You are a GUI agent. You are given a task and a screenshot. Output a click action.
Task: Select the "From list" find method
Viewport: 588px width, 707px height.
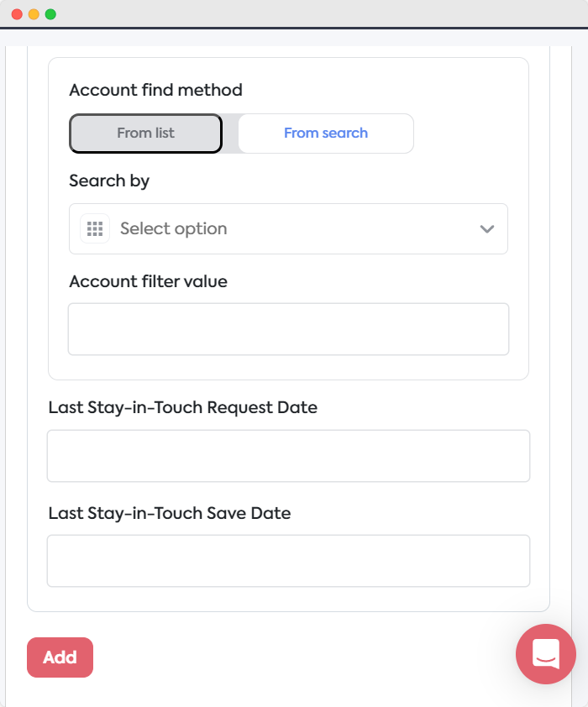tap(144, 133)
